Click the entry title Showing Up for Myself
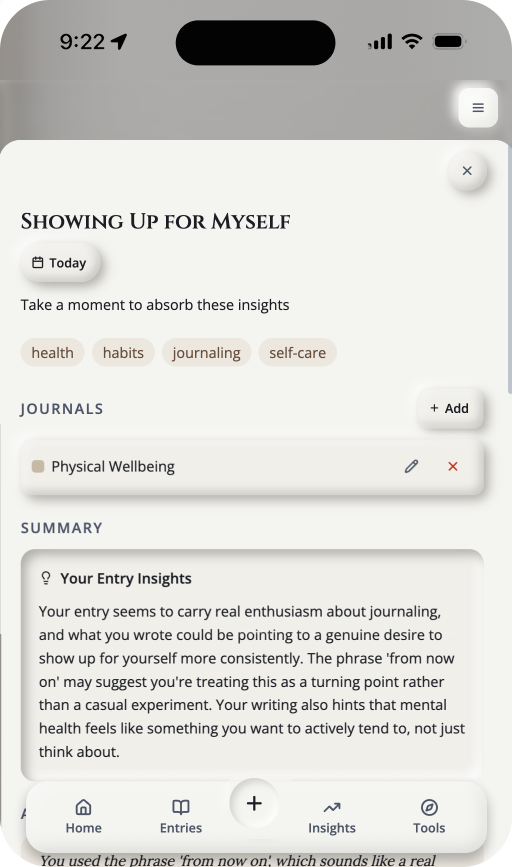The height and width of the screenshot is (867, 512). pos(155,222)
